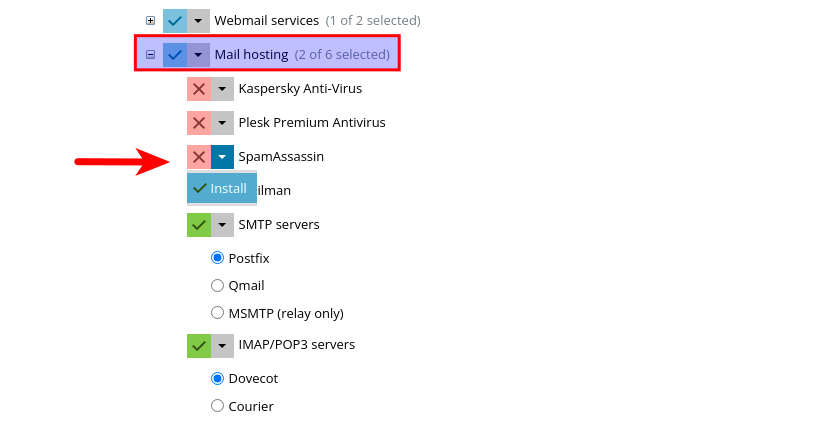Click the red X icon beside SpamAssassin
Image resolution: width=821 pixels, height=427 pixels.
(x=199, y=157)
